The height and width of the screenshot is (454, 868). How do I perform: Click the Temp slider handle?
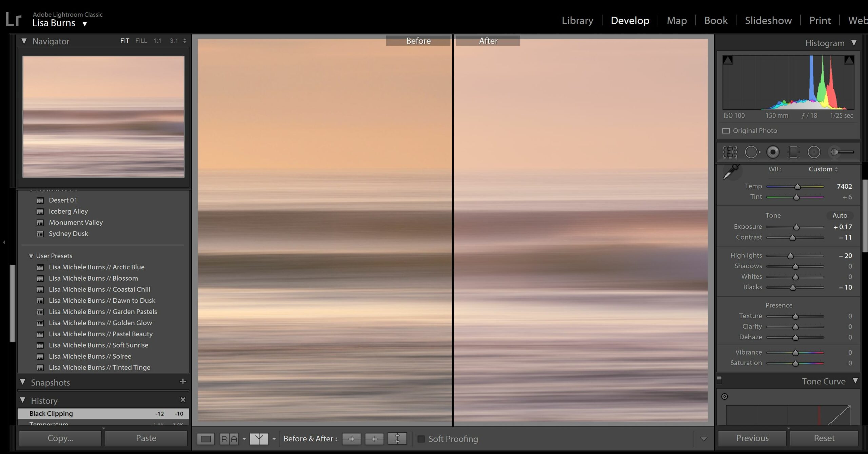click(x=797, y=187)
